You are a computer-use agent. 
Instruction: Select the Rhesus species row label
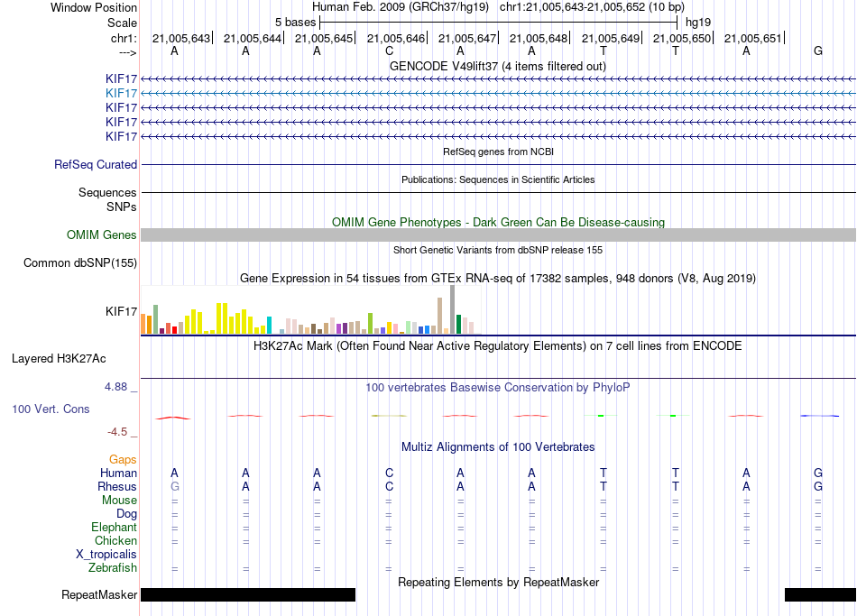(x=117, y=486)
